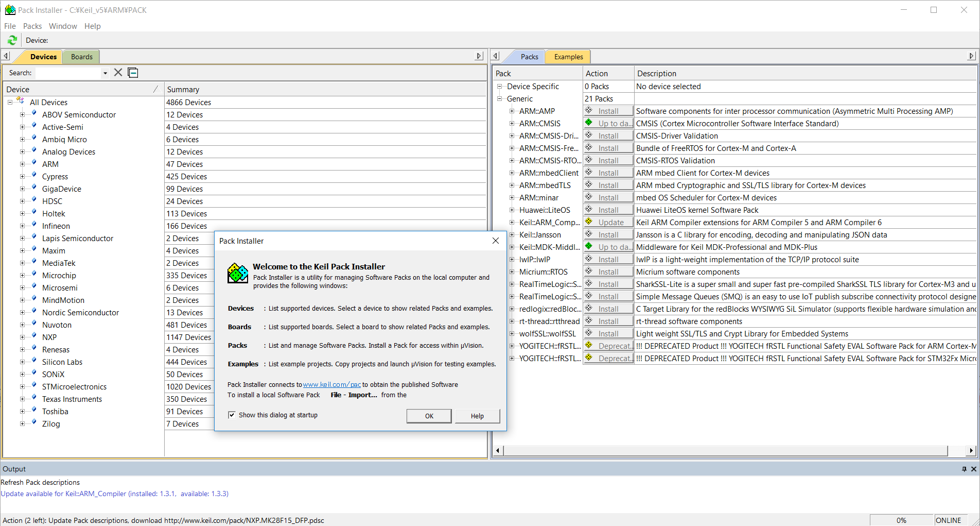Expand the Microchip vendor node
The height and width of the screenshot is (526, 980).
pos(22,276)
